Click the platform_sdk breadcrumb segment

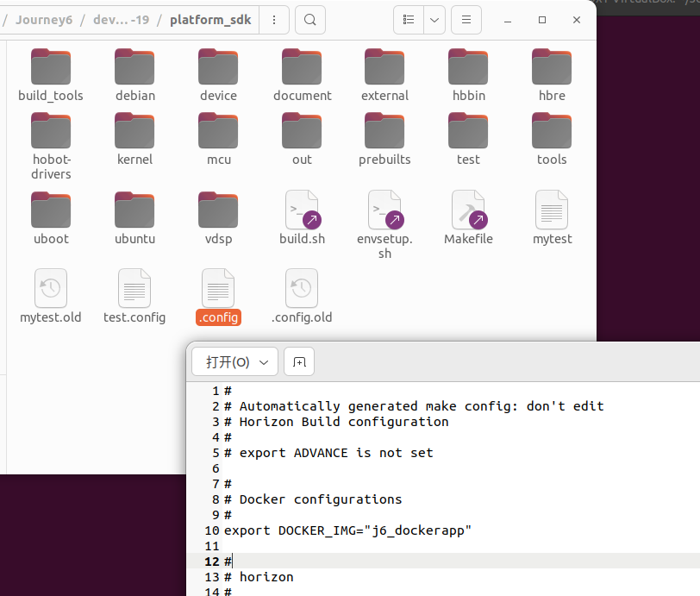pos(210,19)
